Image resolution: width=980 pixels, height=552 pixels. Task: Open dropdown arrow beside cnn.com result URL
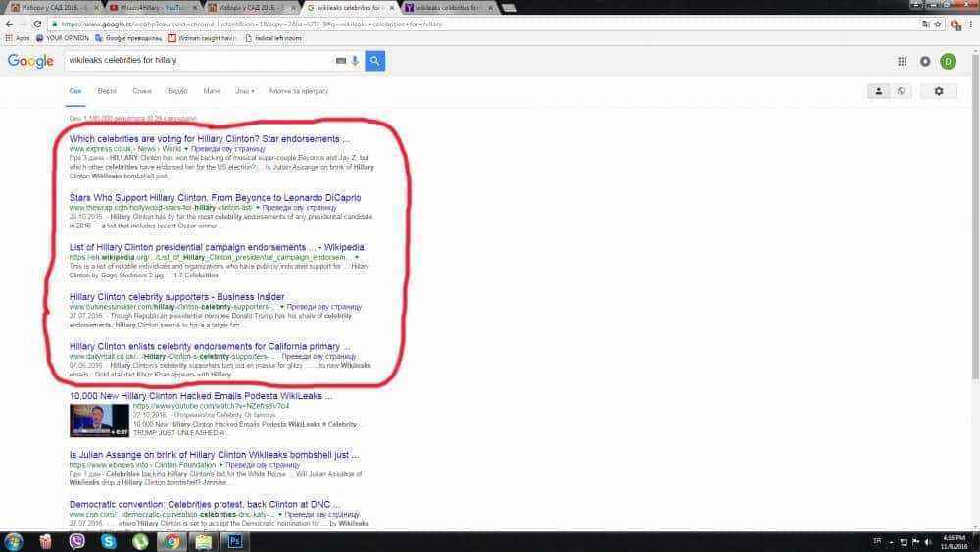coord(279,515)
